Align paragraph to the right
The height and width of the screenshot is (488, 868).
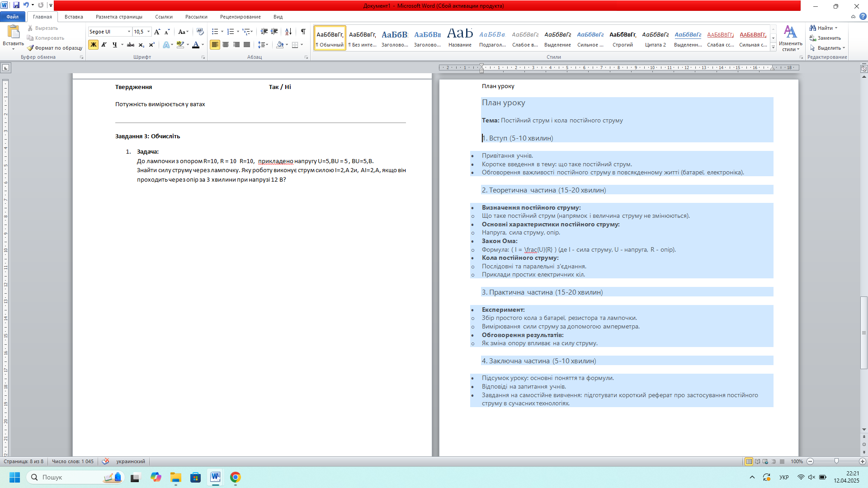[x=236, y=45]
